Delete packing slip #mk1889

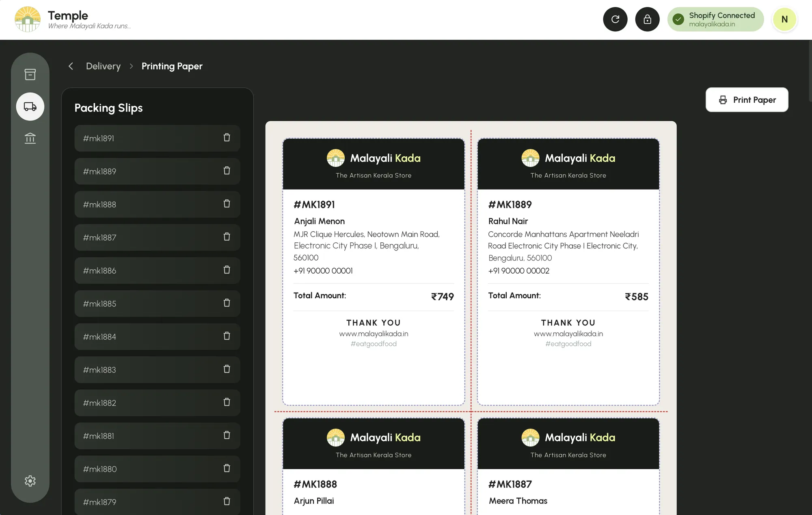point(227,170)
